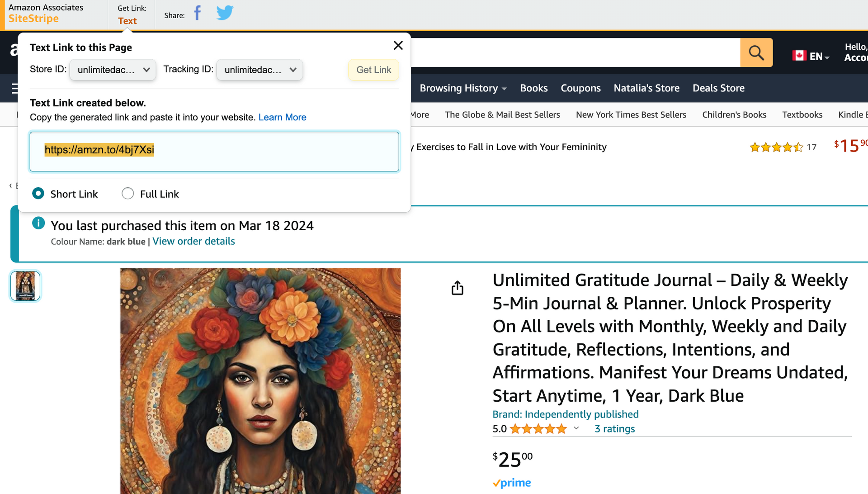
Task: Open the Tracking ID dropdown
Action: [260, 70]
